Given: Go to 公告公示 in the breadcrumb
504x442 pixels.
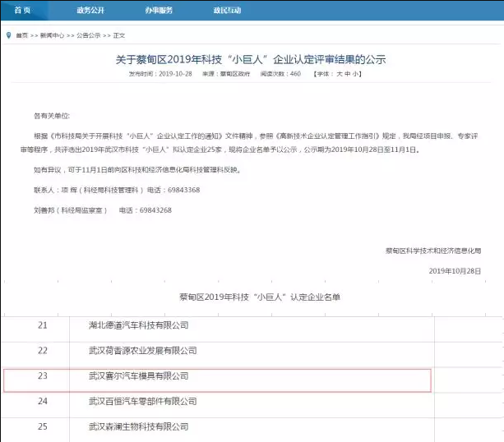Looking at the screenshot, I should point(89,35).
